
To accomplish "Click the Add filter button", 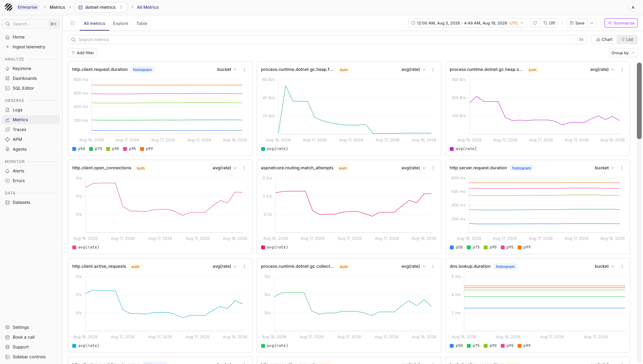I will 83,53.
